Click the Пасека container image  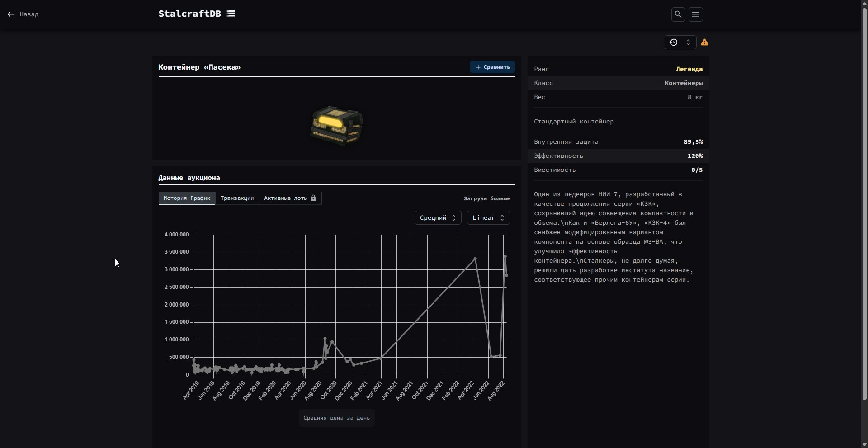337,126
